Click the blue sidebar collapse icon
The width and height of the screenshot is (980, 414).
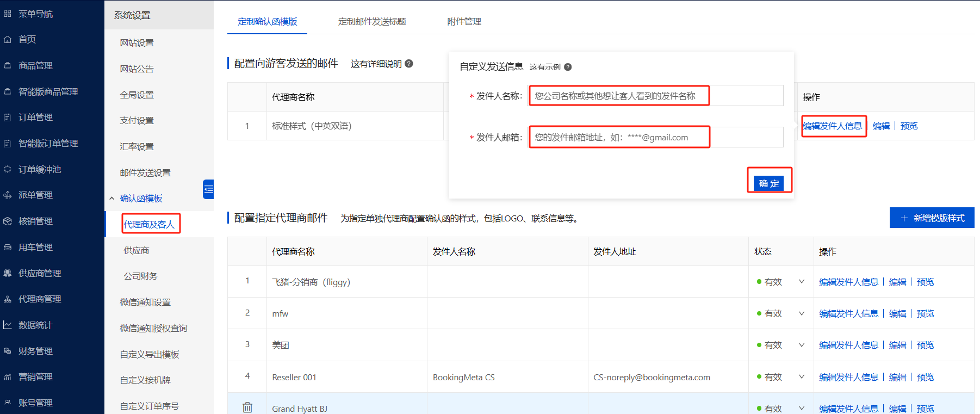coord(208,189)
